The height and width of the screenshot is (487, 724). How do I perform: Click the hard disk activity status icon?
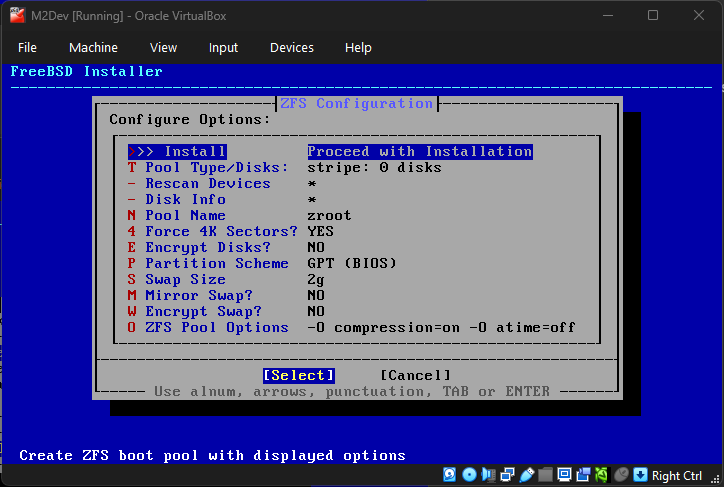tap(450, 475)
